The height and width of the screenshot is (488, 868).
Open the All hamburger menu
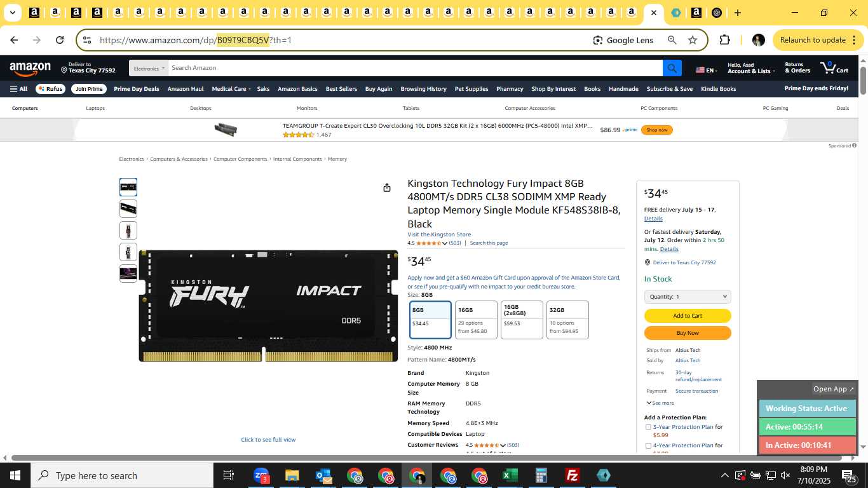coord(18,89)
